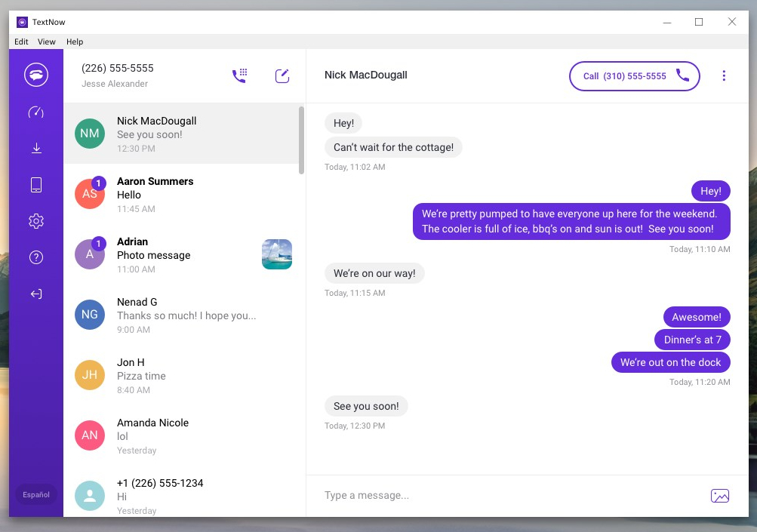Attach an image to the message
Viewport: 757px width, 532px height.
[x=719, y=496]
